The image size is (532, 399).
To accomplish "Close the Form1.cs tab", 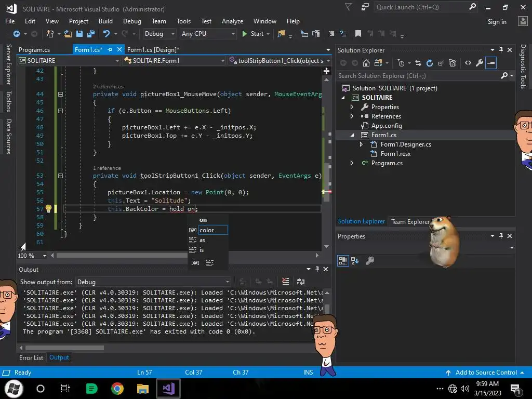I will click(119, 49).
